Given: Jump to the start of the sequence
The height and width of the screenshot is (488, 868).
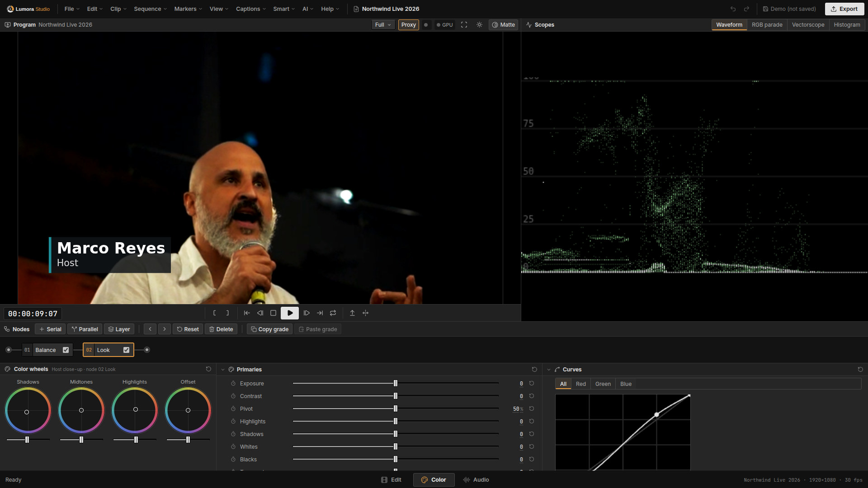Looking at the screenshot, I should (x=247, y=313).
